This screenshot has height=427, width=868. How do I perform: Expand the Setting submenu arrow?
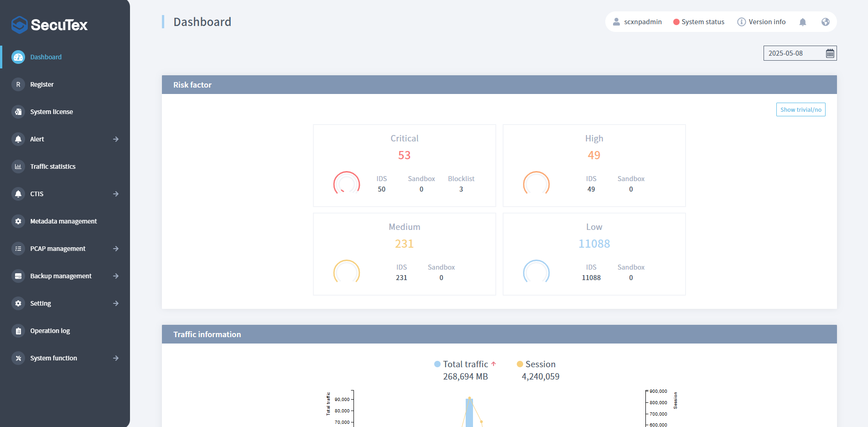[116, 303]
